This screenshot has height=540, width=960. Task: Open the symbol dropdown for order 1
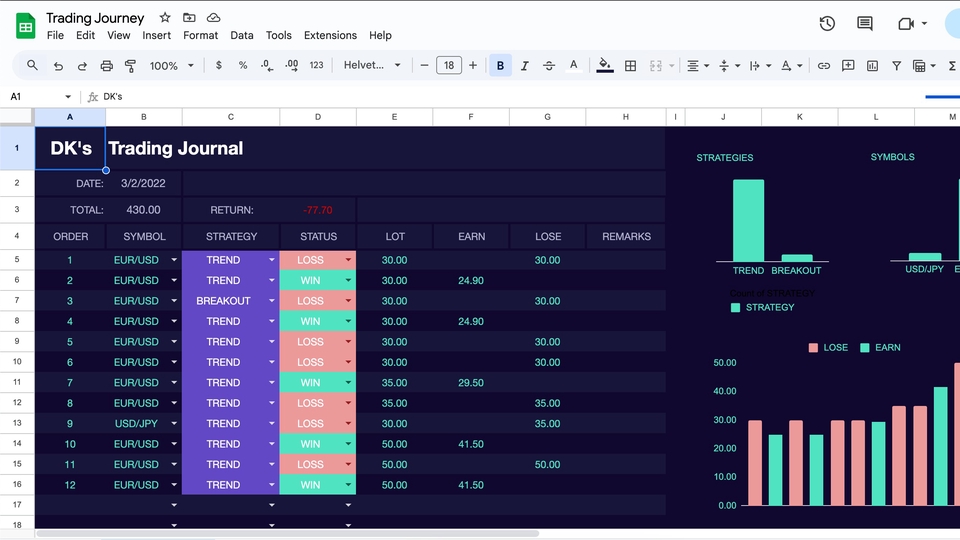174,260
